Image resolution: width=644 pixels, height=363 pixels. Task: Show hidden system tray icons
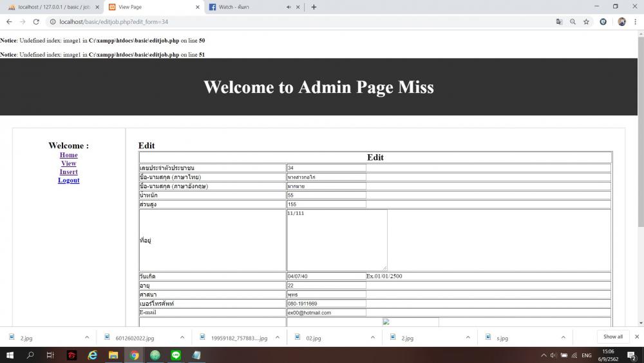(544, 355)
